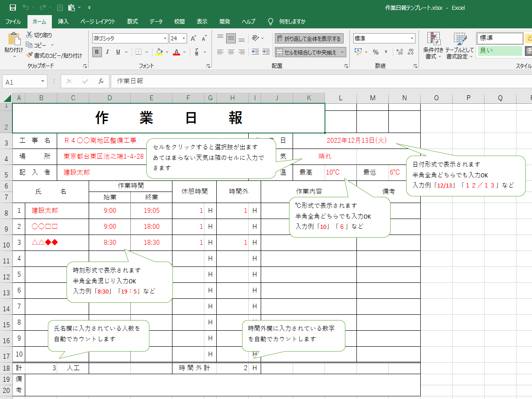Click the text orientation icon
Screen dimensions: 532x399
[256, 39]
